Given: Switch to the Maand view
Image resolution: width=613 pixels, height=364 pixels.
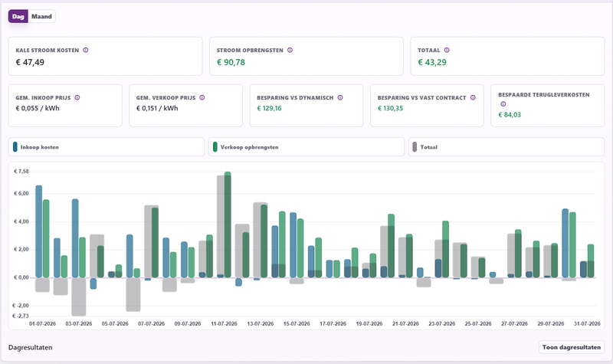Looking at the screenshot, I should tap(41, 16).
